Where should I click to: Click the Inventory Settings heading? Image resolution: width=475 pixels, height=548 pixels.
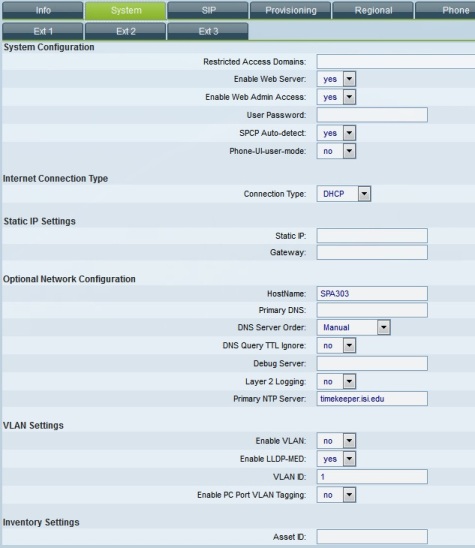click(41, 522)
